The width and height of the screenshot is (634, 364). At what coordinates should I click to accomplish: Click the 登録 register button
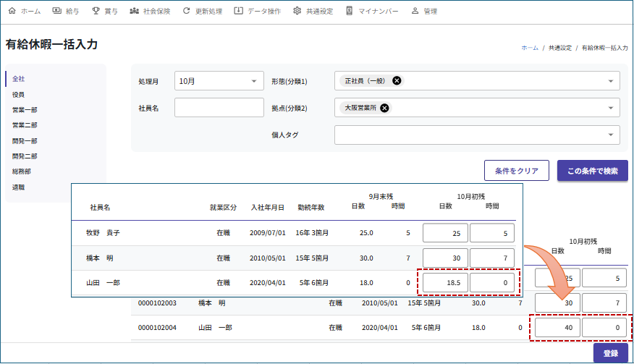point(610,353)
